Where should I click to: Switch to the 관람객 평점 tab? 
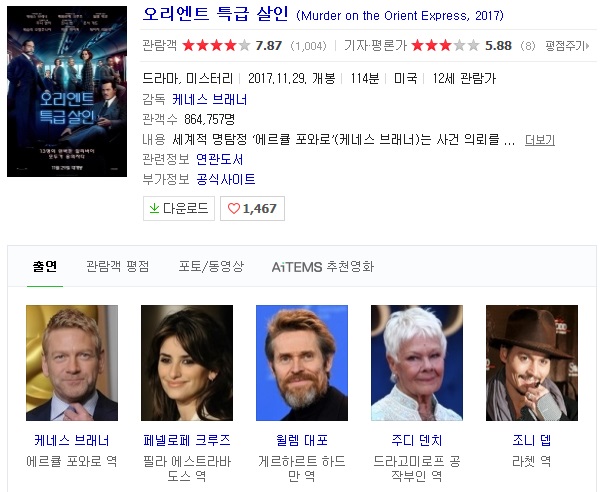tap(118, 266)
